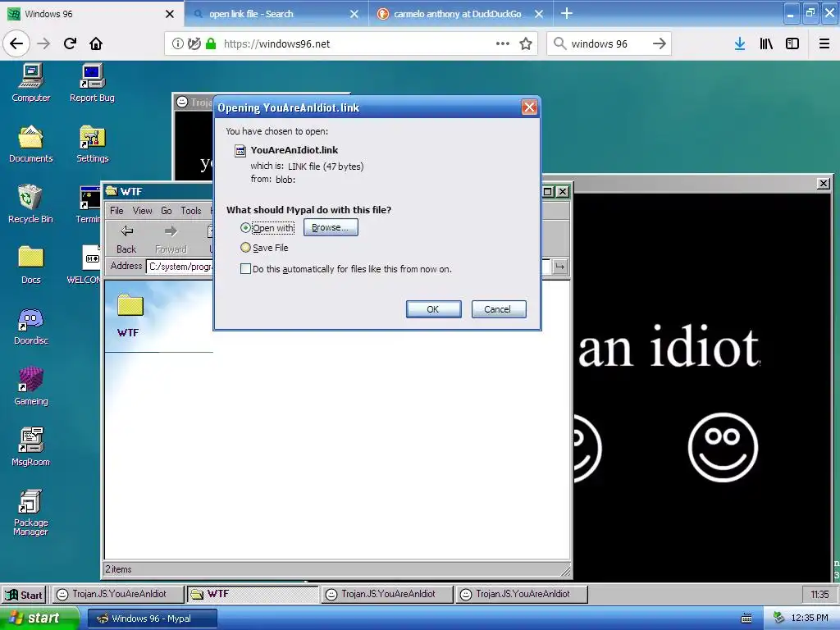Open the browser library icon
This screenshot has height=630, width=840.
tap(766, 43)
